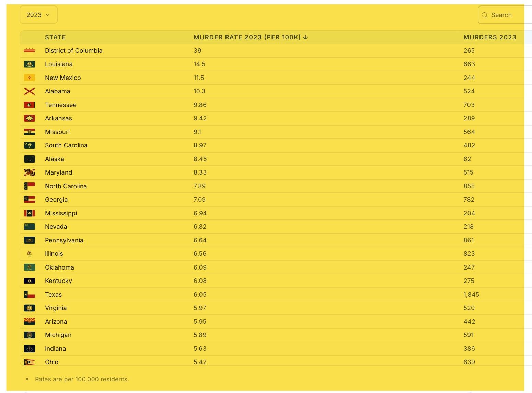Click the South Carolina flag icon

[30, 145]
